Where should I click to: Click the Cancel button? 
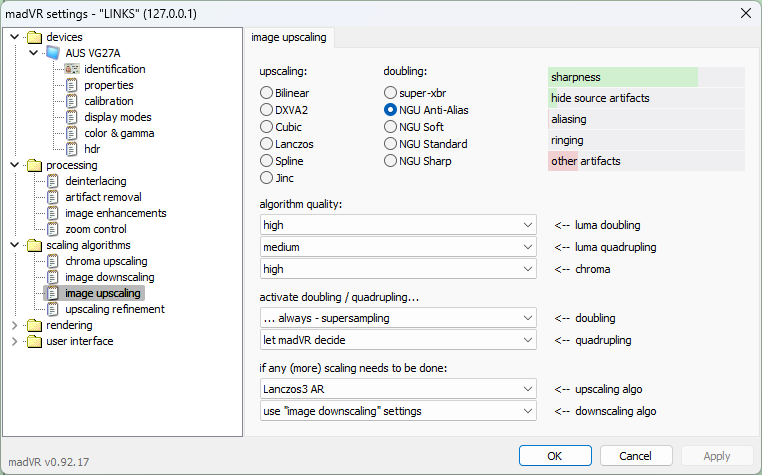point(636,456)
